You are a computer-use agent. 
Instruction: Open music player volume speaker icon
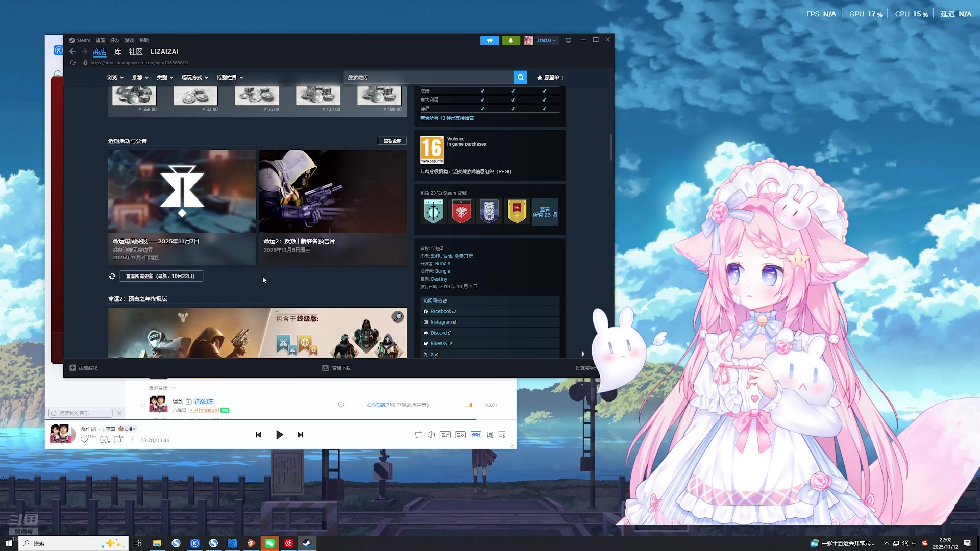[x=431, y=435]
